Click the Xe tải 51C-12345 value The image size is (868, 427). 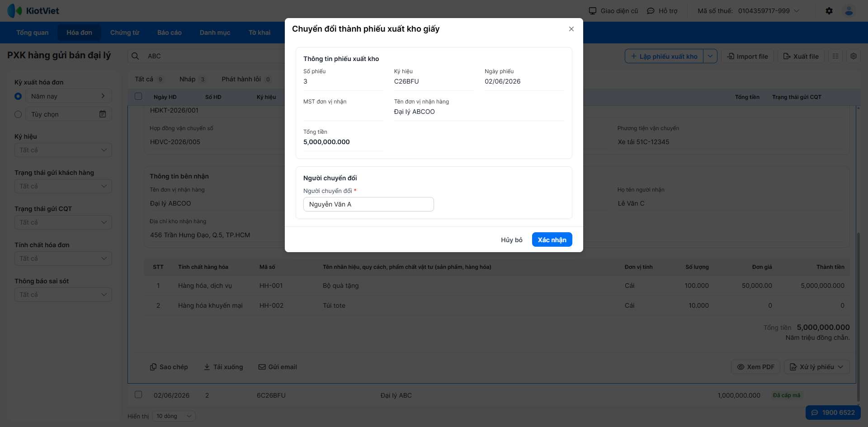[643, 142]
